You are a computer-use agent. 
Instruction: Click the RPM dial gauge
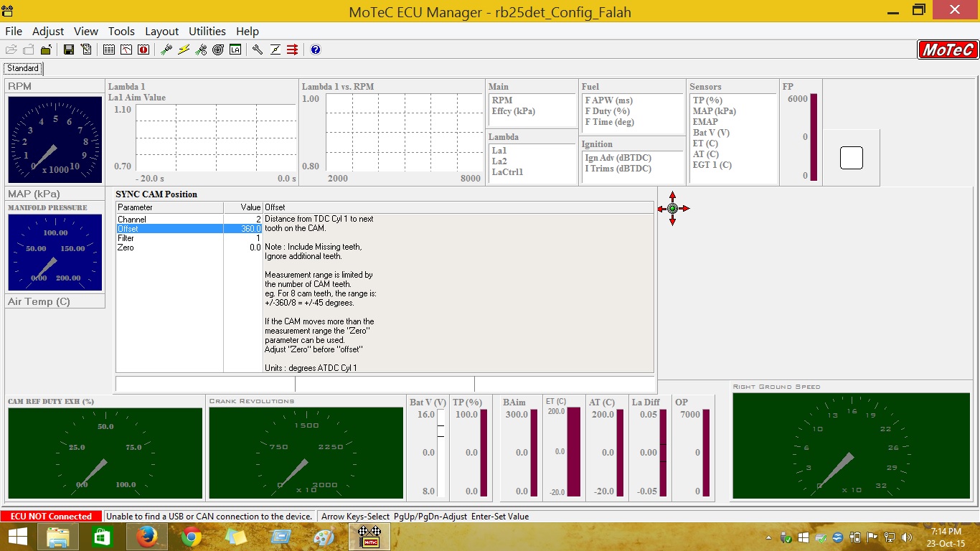tap(55, 140)
